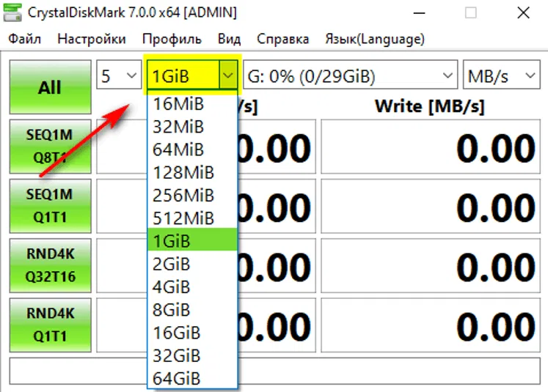Open the test count dropdown showing 5
The image size is (548, 392).
[119, 75]
